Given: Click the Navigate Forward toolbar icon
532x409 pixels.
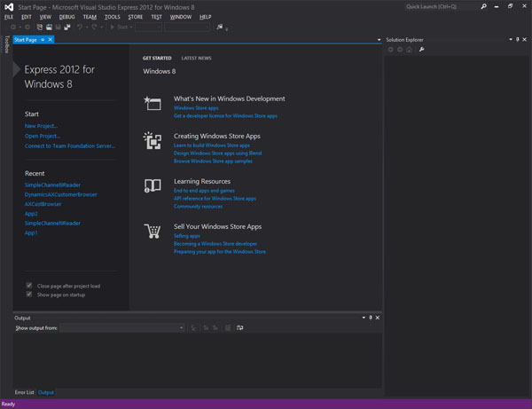Looking at the screenshot, I should (27, 28).
